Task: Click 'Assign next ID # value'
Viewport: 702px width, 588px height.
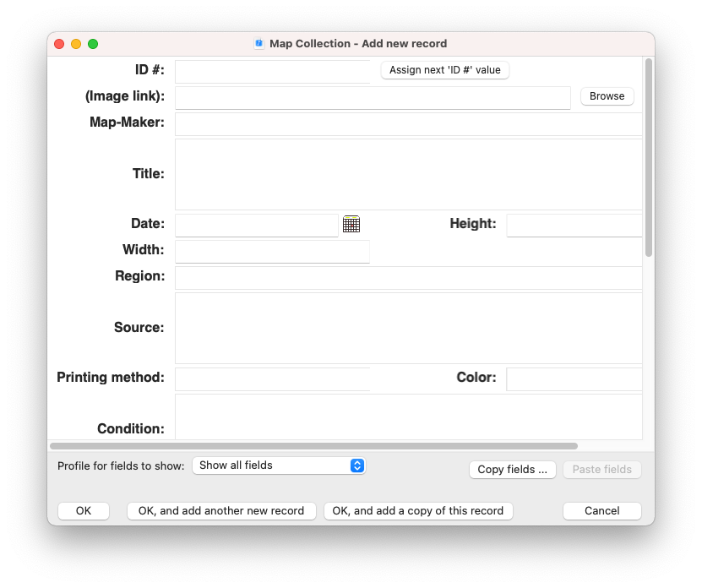Action: pyautogui.click(x=444, y=70)
